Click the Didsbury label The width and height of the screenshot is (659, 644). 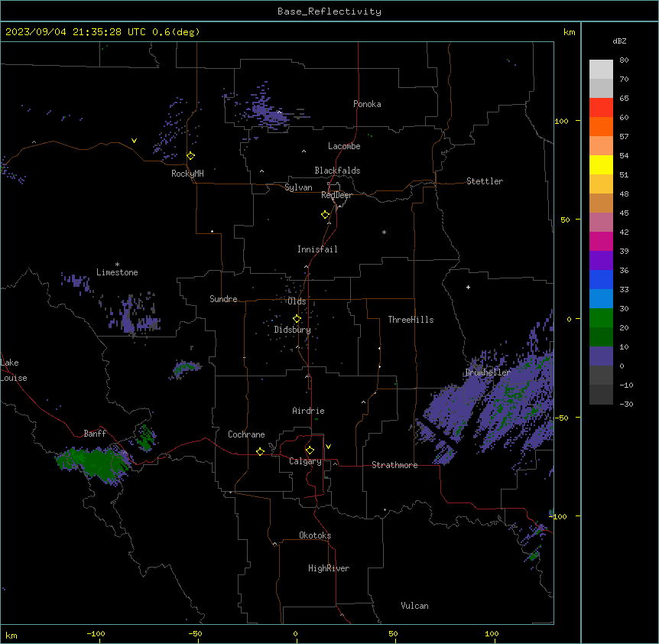coord(293,330)
